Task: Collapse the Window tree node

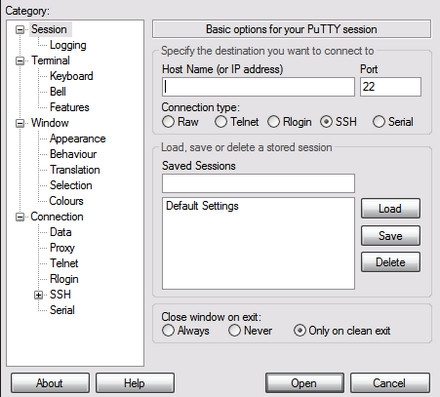Action: point(20,123)
